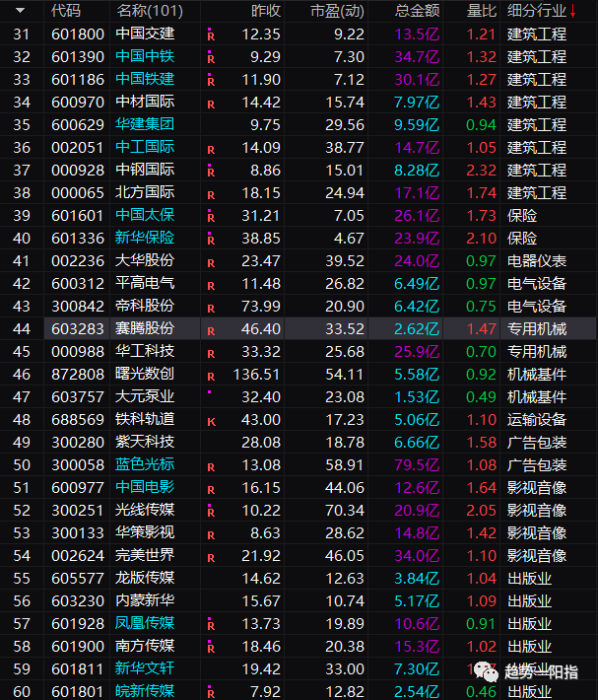Viewport: 598px width, 700px height.
Task: Click K mark on 铁科轨道 row
Action: point(212,422)
